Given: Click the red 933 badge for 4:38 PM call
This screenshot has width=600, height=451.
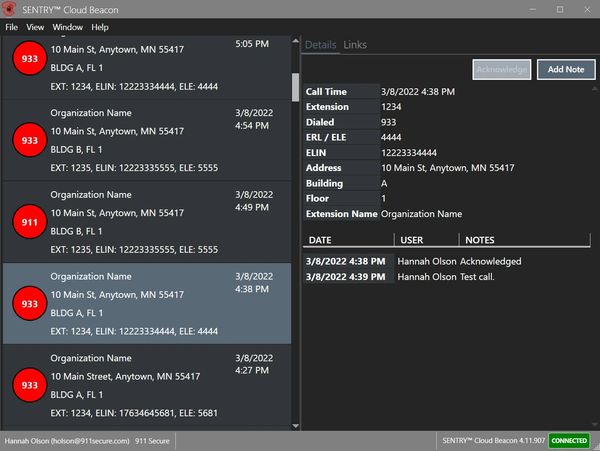Looking at the screenshot, I should [x=29, y=304].
